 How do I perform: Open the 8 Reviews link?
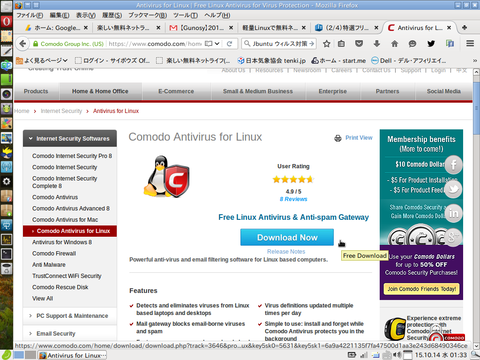coord(293,199)
